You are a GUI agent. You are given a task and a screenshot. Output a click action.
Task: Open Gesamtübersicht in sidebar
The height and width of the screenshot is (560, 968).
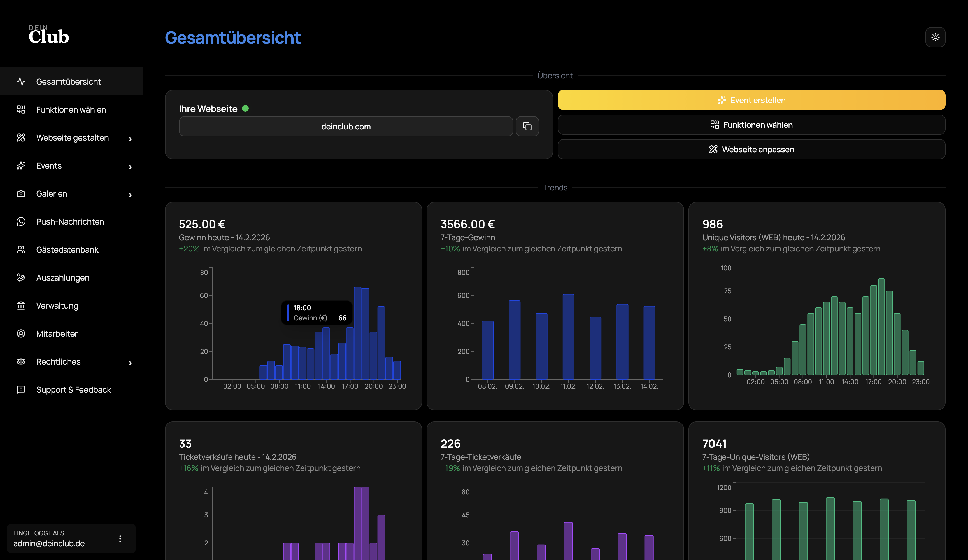71,81
